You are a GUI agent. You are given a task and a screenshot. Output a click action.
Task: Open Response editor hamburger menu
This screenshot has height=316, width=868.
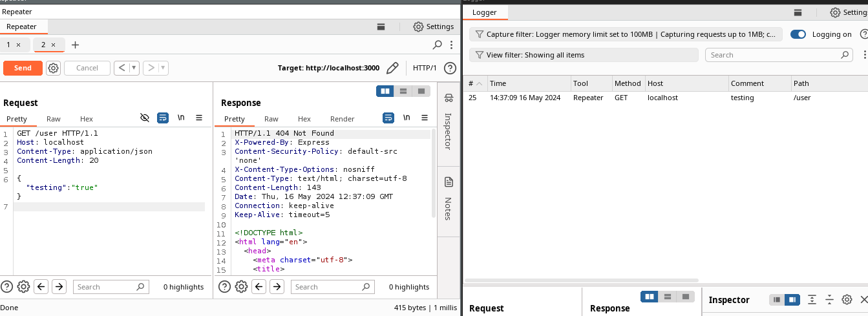coord(425,118)
